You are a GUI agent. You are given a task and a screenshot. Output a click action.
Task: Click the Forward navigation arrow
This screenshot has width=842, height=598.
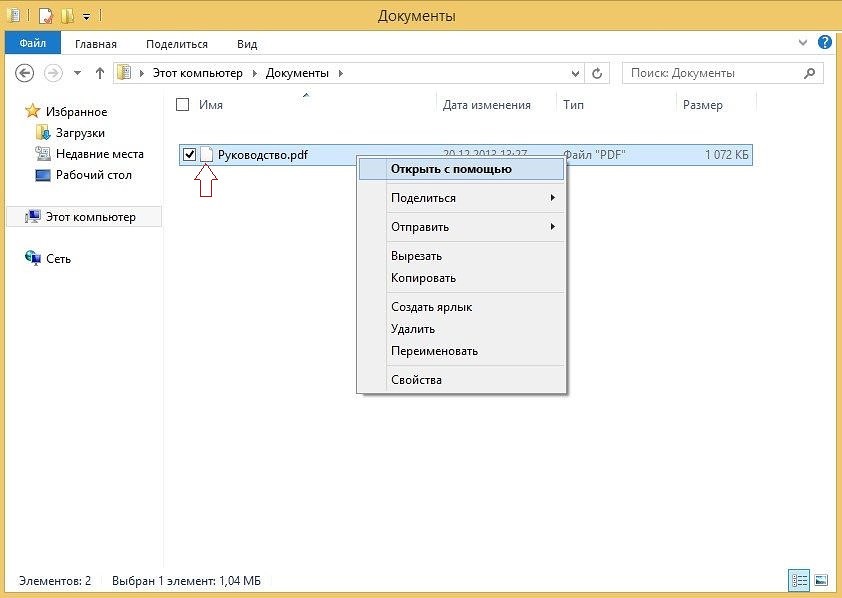53,73
